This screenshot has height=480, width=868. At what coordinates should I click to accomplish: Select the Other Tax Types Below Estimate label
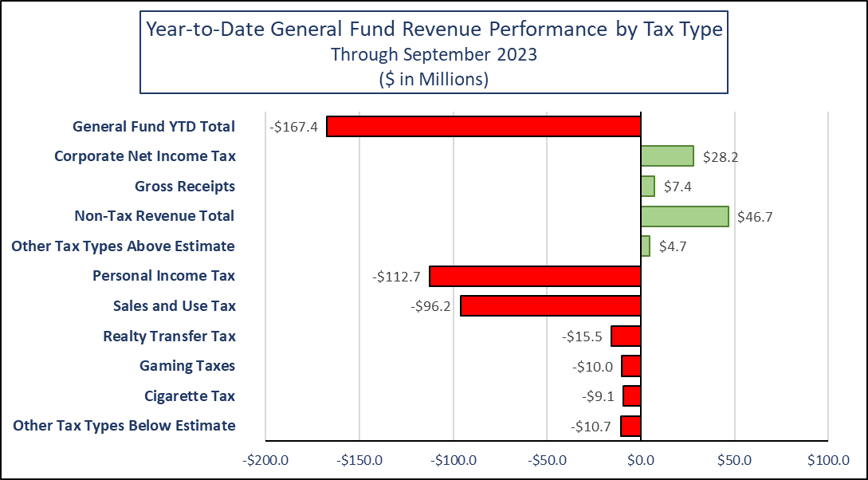(124, 425)
